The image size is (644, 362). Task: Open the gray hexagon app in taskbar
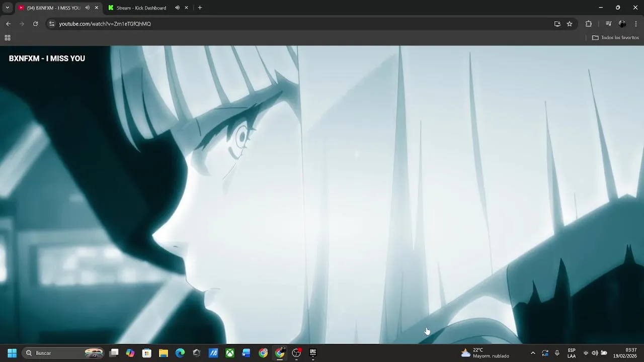[x=197, y=353]
